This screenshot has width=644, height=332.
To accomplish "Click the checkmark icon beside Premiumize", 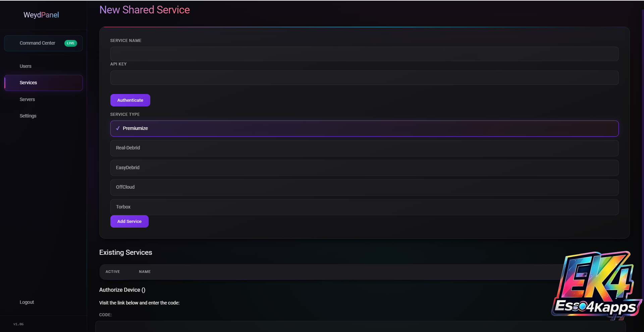I will (x=118, y=128).
